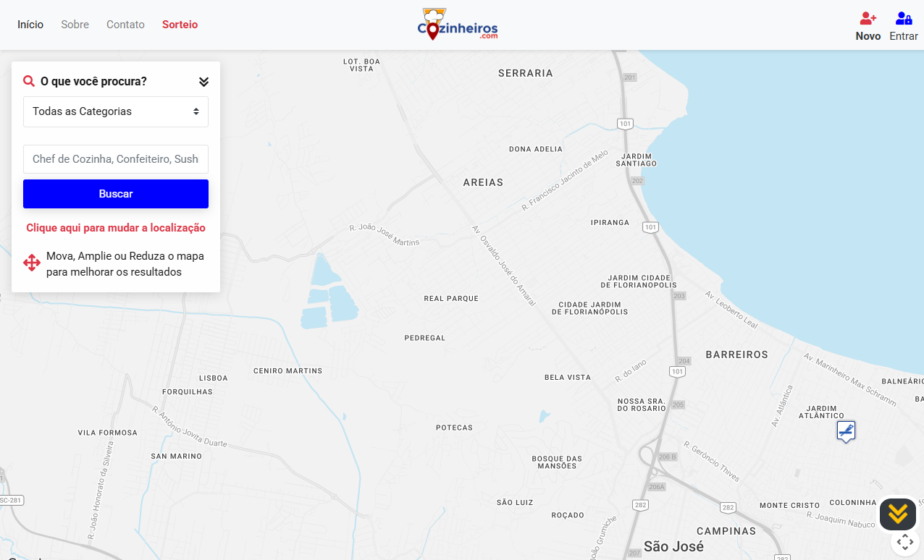Click the SERRARIA map label
The image size is (924, 560).
click(526, 73)
